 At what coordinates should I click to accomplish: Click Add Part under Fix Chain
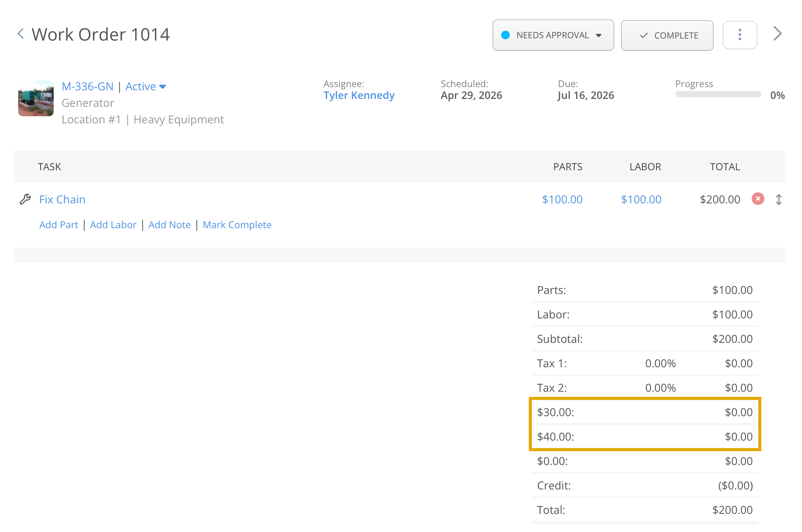pos(59,225)
